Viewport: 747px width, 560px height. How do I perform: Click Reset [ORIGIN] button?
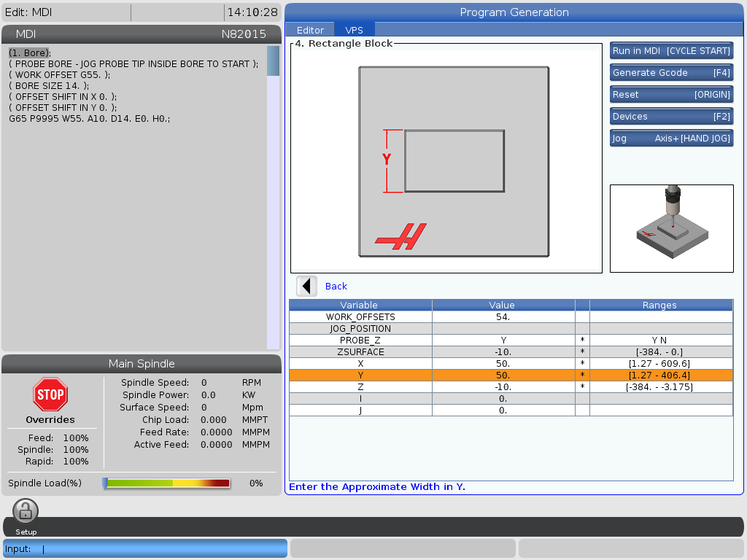pyautogui.click(x=671, y=94)
